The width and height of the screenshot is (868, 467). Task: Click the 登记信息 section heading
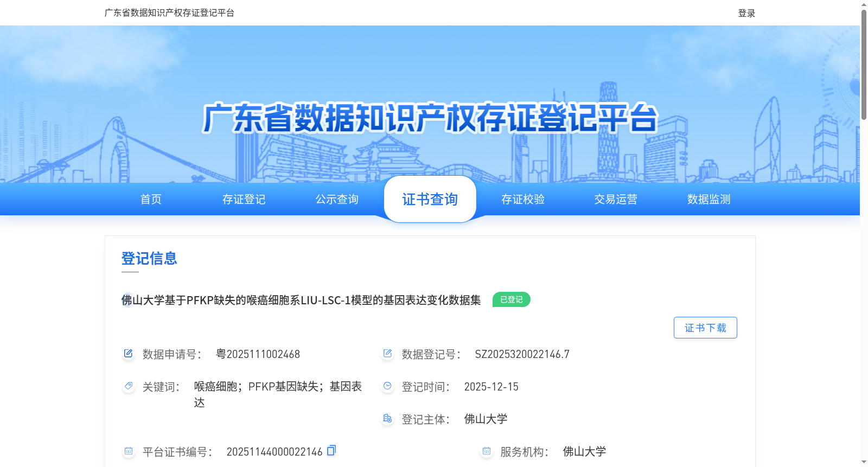[149, 258]
